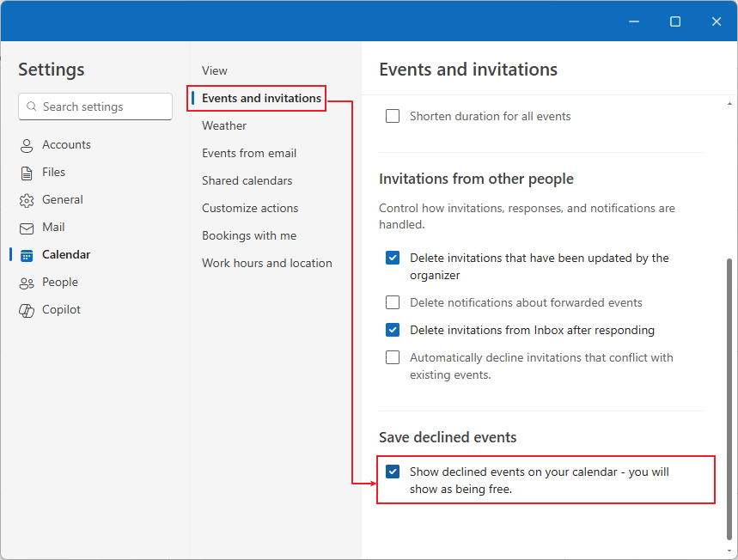This screenshot has width=738, height=560.
Task: Select the Calendar icon in sidebar
Action: (27, 255)
